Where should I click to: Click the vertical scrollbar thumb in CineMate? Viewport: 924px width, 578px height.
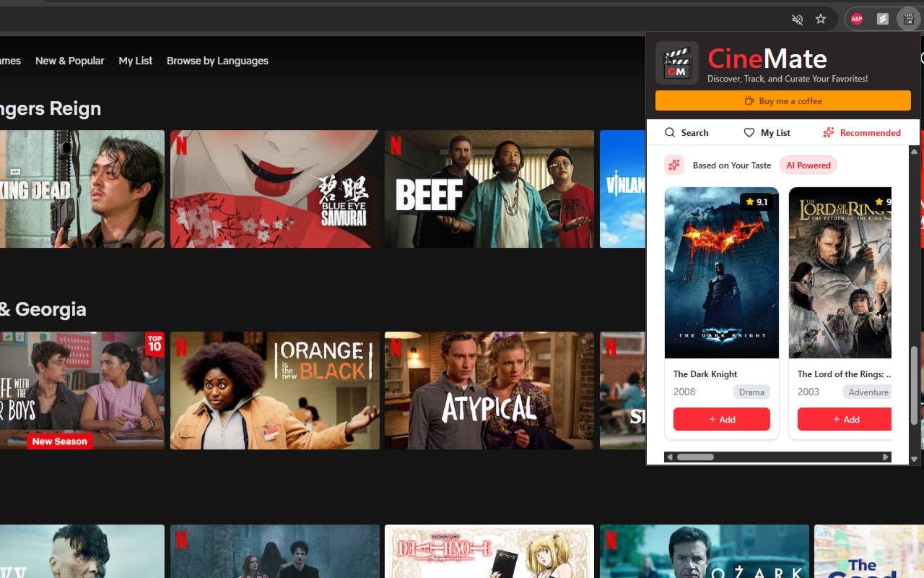point(914,385)
